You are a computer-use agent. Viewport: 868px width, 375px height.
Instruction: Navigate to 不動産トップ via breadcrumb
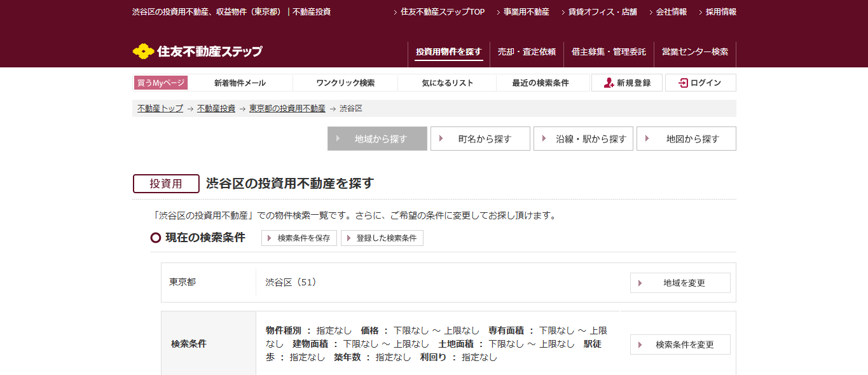point(158,108)
